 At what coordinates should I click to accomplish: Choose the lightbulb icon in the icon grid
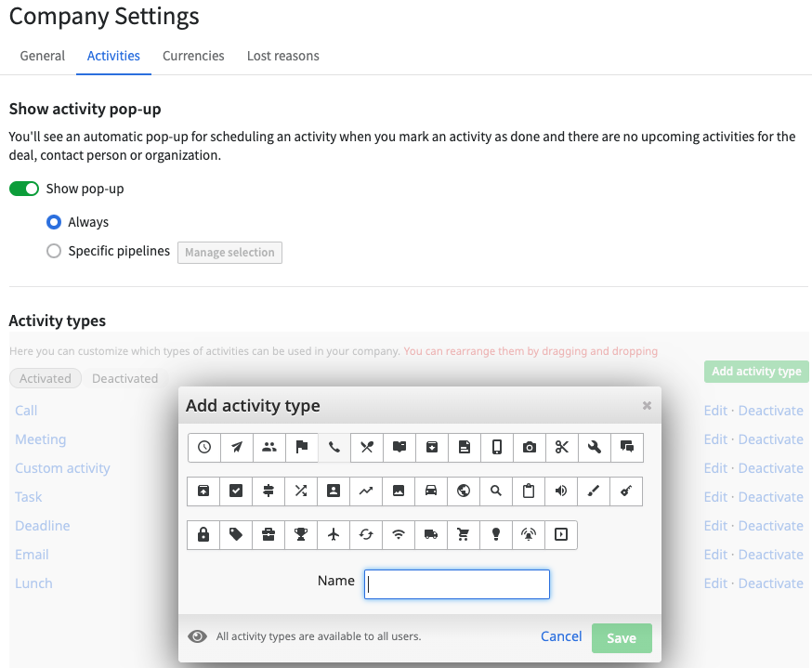[496, 535]
